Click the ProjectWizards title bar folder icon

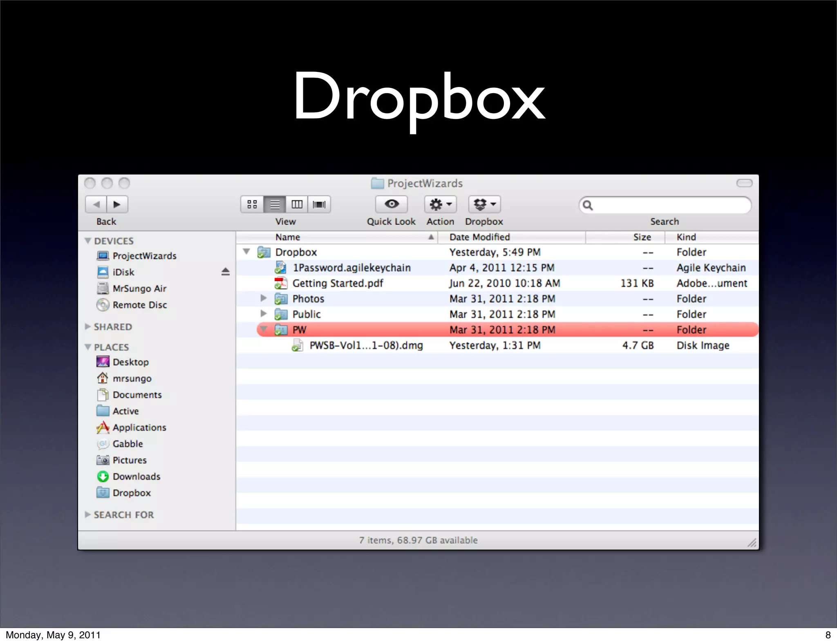pyautogui.click(x=377, y=183)
